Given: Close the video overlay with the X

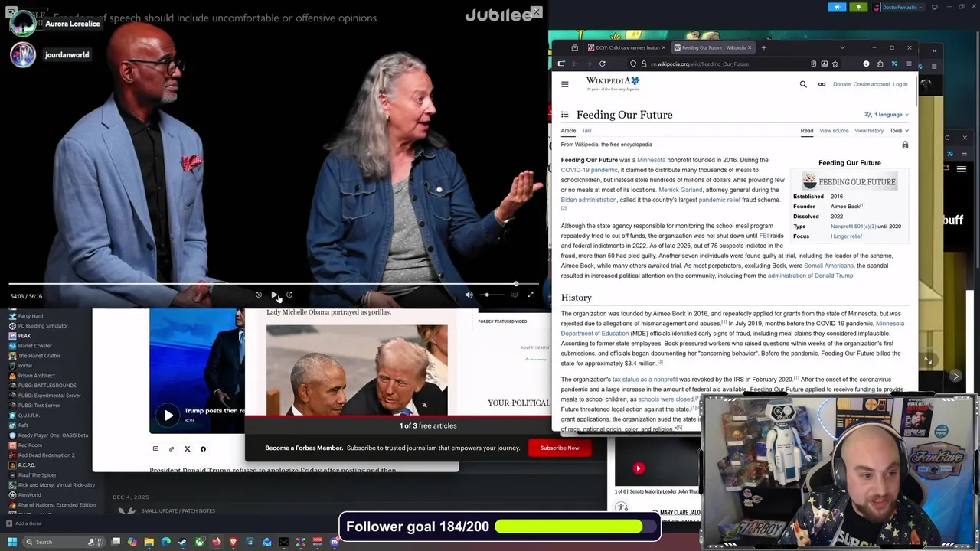Looking at the screenshot, I should tap(536, 12).
